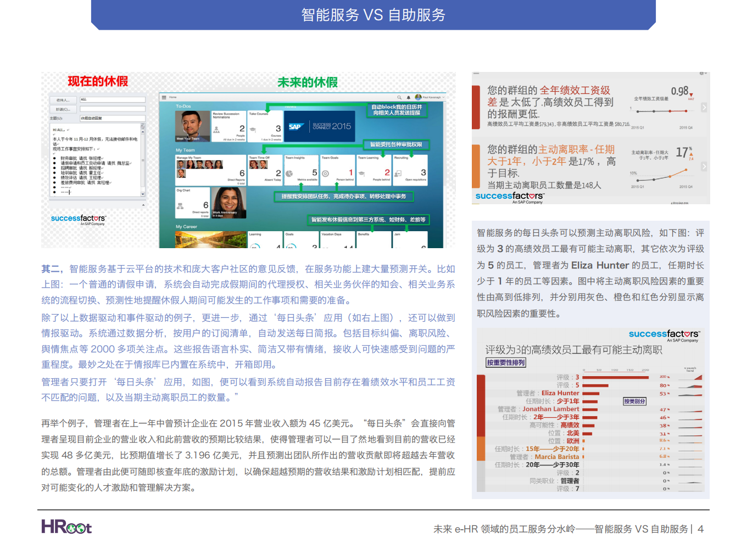Click the search magnifier icon
The height and width of the screenshot is (560, 747).
(399, 97)
